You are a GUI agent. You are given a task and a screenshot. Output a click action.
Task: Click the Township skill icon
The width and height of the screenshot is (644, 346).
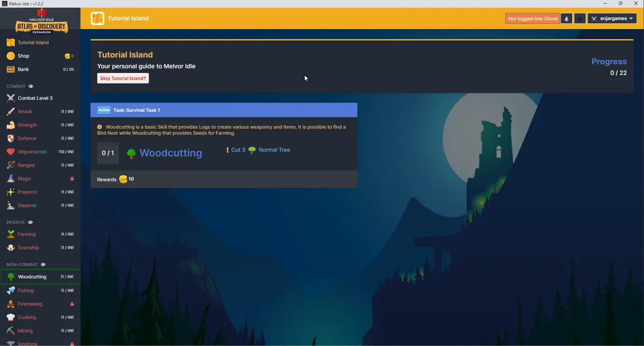pyautogui.click(x=11, y=247)
